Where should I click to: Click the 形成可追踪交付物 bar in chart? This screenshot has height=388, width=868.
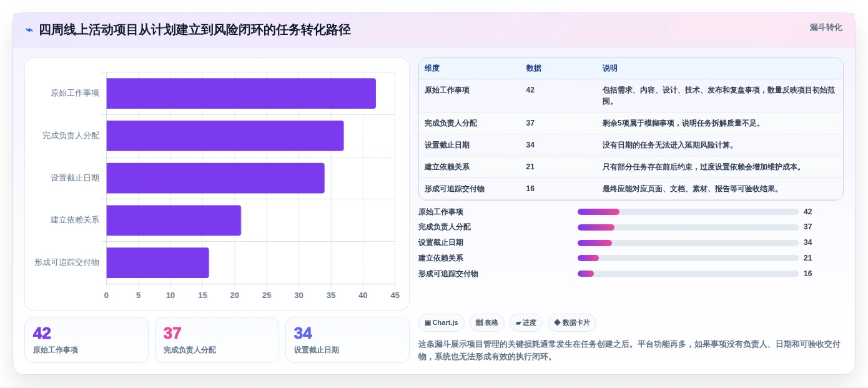point(157,262)
